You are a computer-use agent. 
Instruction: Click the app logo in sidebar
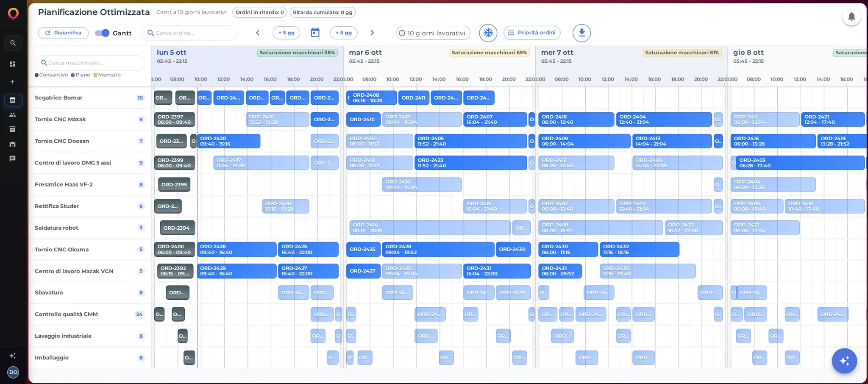click(13, 14)
